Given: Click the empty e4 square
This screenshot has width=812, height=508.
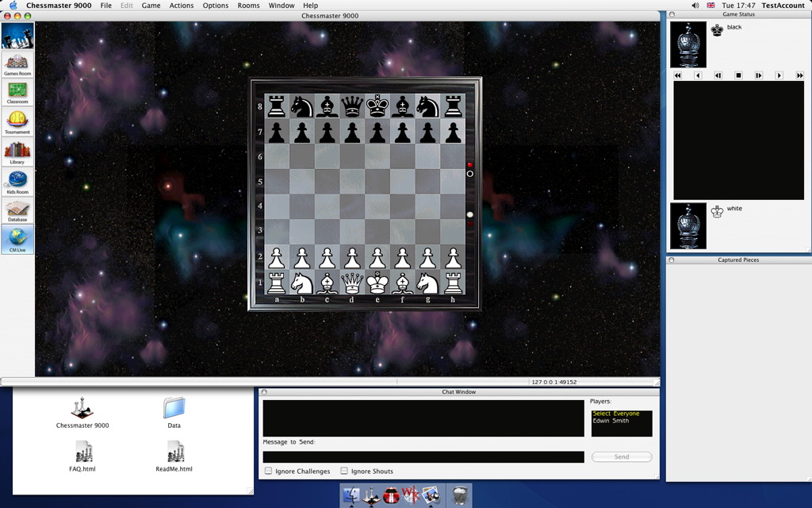Looking at the screenshot, I should pos(377,207).
